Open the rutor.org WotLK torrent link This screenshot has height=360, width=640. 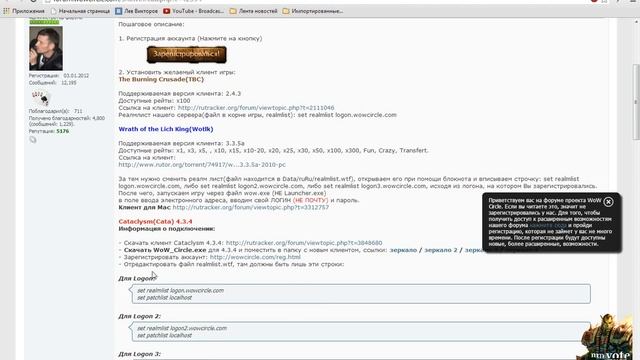pyautogui.click(x=202, y=164)
